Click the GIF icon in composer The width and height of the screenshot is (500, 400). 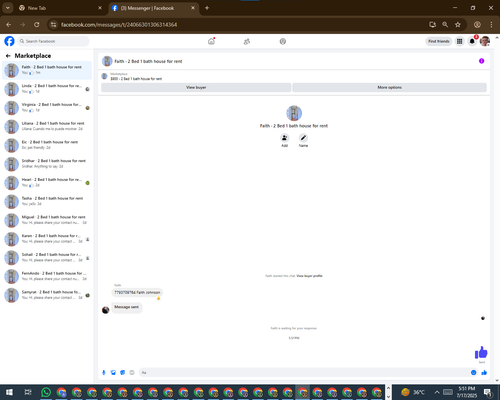[x=132, y=372]
